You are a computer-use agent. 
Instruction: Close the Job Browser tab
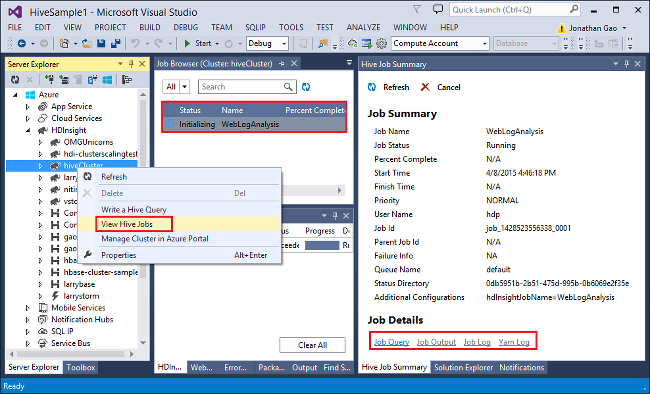point(294,63)
